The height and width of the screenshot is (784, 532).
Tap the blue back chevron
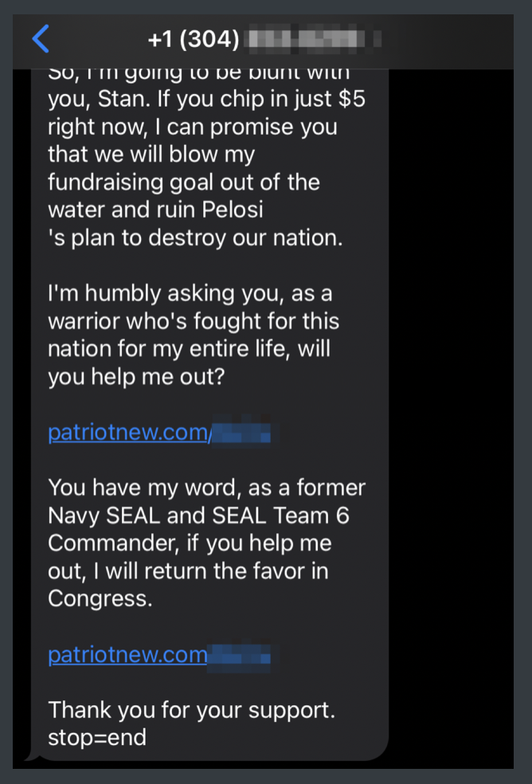40,38
